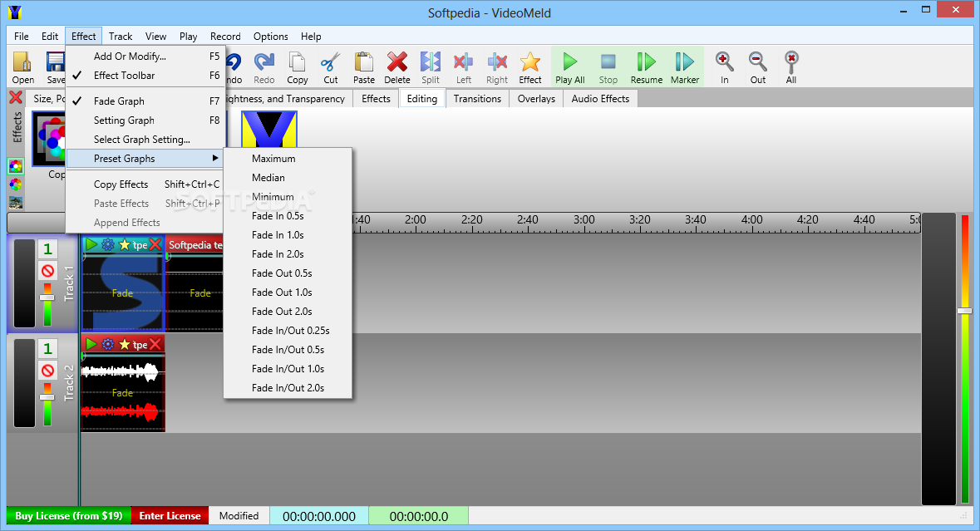Zoom All to fit the timeline
This screenshot has width=980, height=531.
pyautogui.click(x=790, y=67)
